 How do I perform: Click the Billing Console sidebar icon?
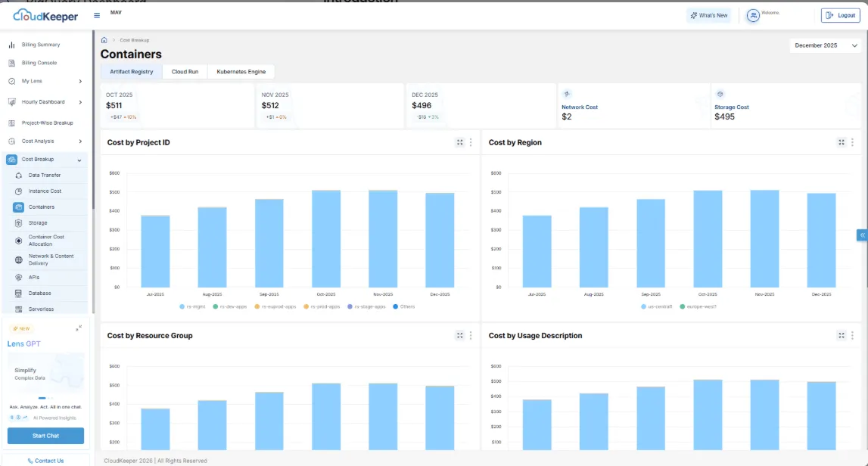click(11, 63)
